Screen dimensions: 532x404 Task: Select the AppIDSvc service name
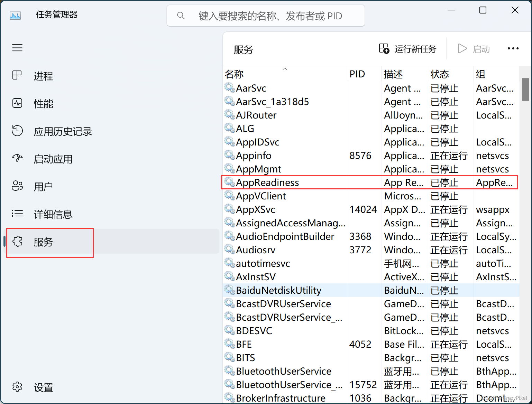coord(258,142)
